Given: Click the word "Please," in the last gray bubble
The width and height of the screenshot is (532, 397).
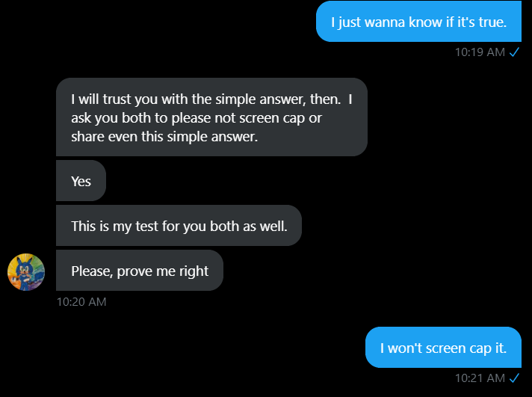Looking at the screenshot, I should coord(92,271).
